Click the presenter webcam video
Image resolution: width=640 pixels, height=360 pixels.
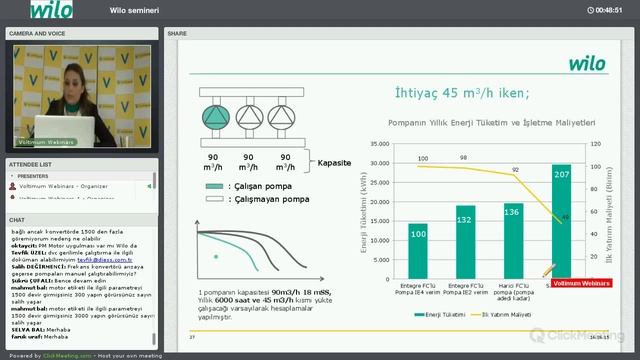pos(82,96)
